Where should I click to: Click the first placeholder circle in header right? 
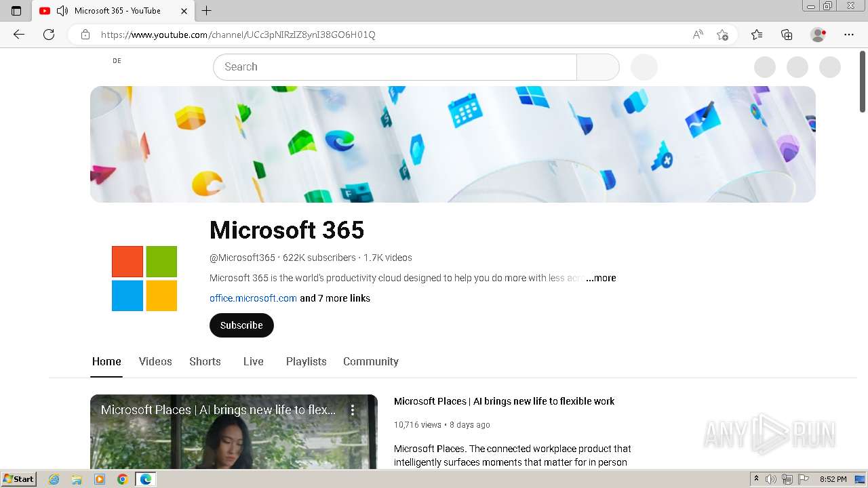tap(765, 67)
